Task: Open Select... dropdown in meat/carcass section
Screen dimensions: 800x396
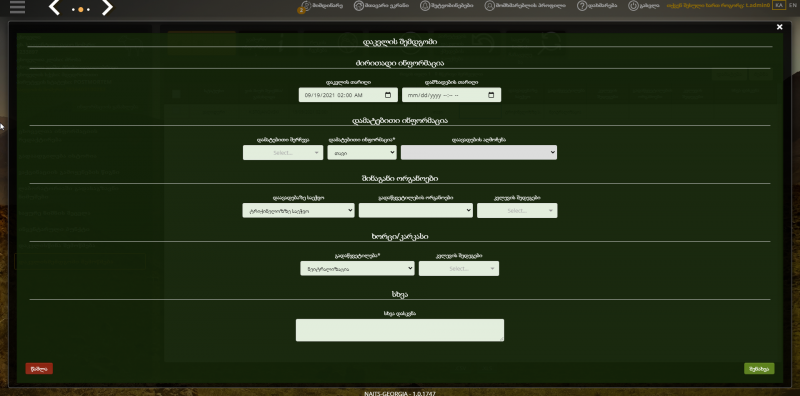Action: coord(459,268)
